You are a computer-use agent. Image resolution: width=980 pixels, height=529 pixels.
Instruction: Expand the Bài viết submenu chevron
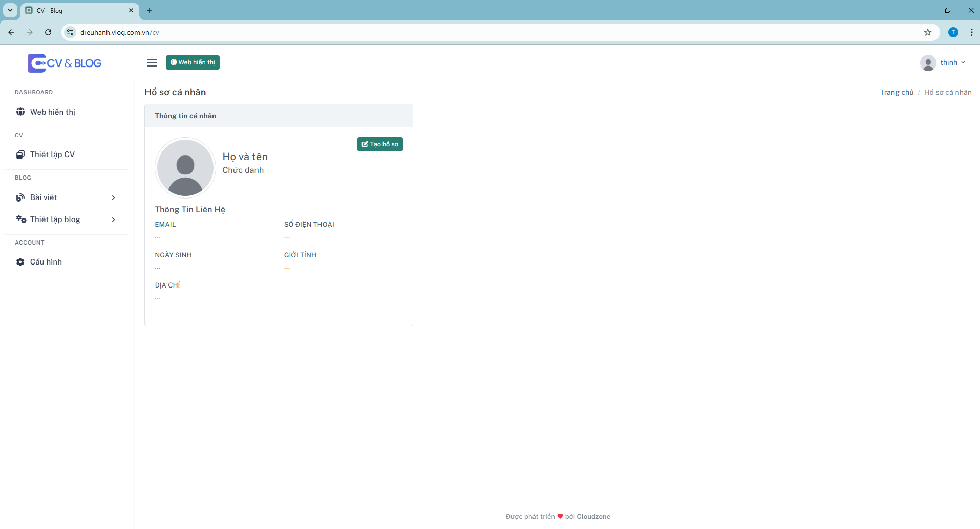click(113, 197)
